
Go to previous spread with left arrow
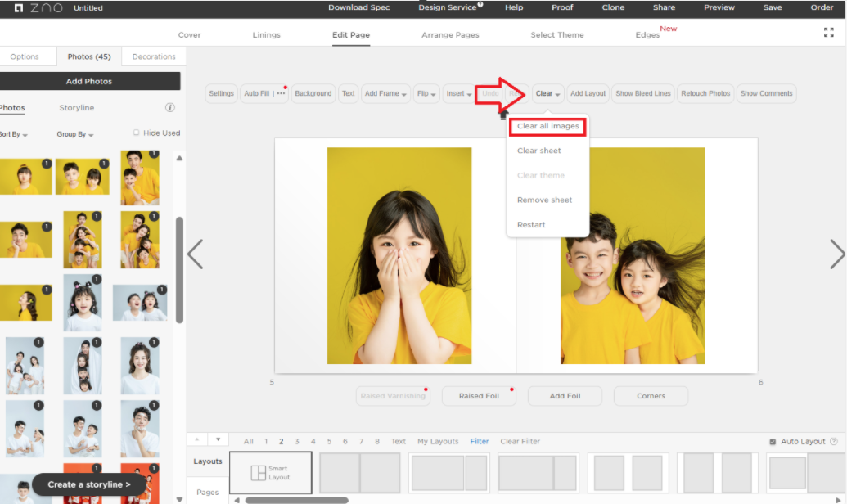click(x=195, y=254)
